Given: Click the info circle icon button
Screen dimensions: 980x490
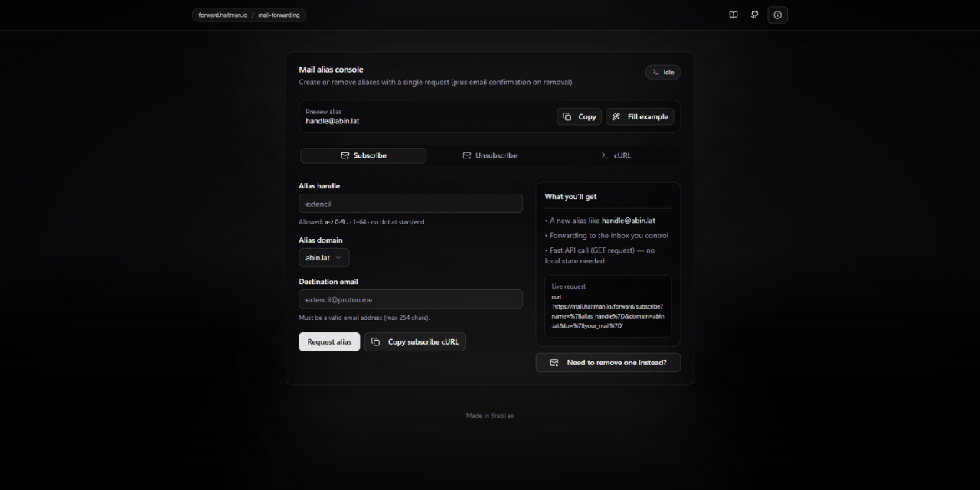Looking at the screenshot, I should coord(777,15).
